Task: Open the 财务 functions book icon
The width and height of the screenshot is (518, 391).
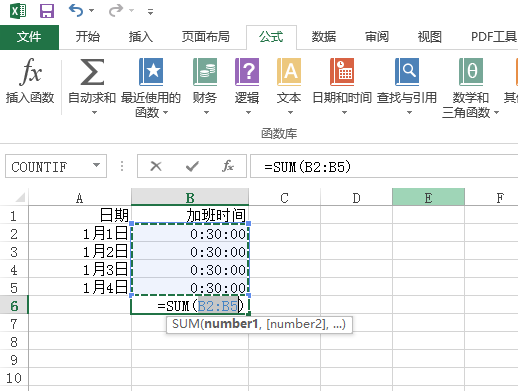Action: click(205, 72)
